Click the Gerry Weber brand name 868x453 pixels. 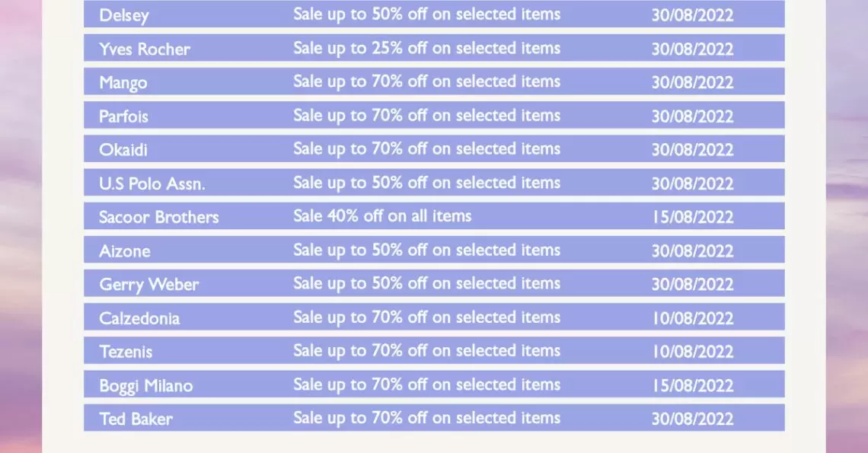(x=149, y=285)
